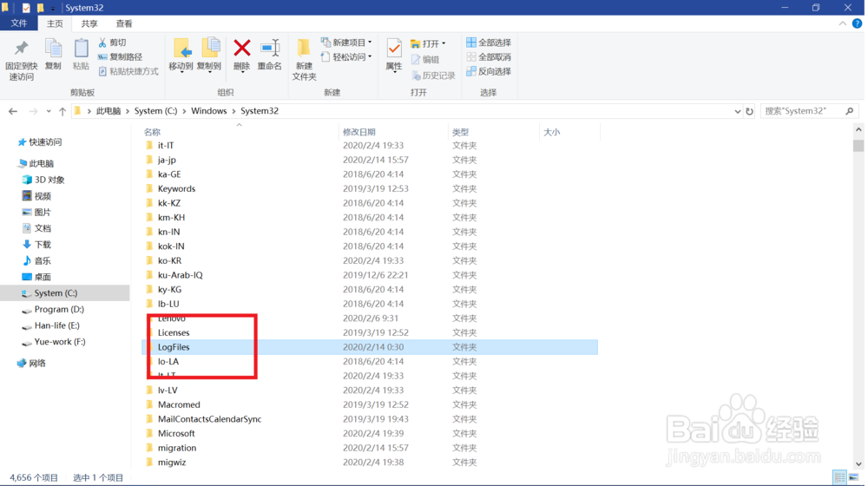Open the Copy to button
Image resolution: width=868 pixels, height=486 pixels.
coord(209,55)
